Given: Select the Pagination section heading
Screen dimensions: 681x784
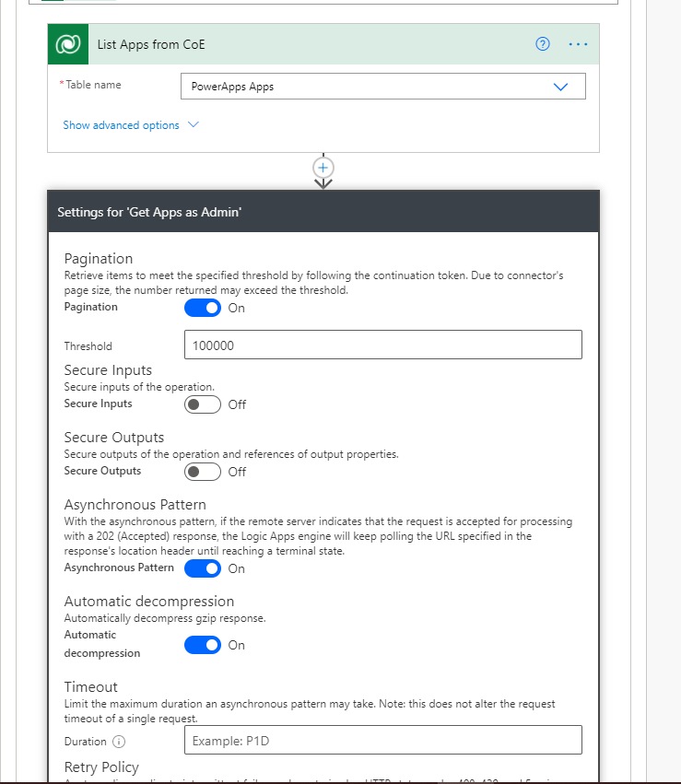Looking at the screenshot, I should click(x=99, y=259).
